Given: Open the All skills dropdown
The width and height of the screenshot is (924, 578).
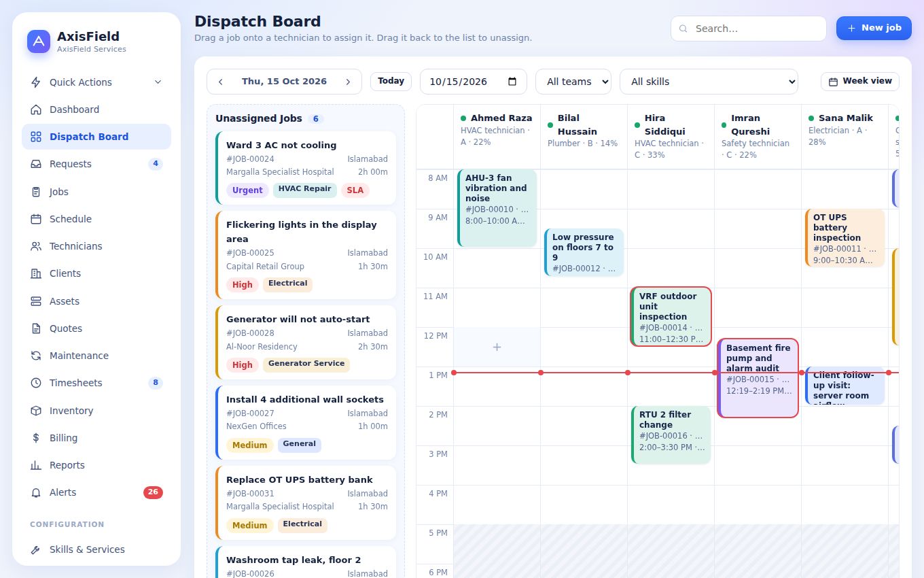Looking at the screenshot, I should [x=709, y=82].
